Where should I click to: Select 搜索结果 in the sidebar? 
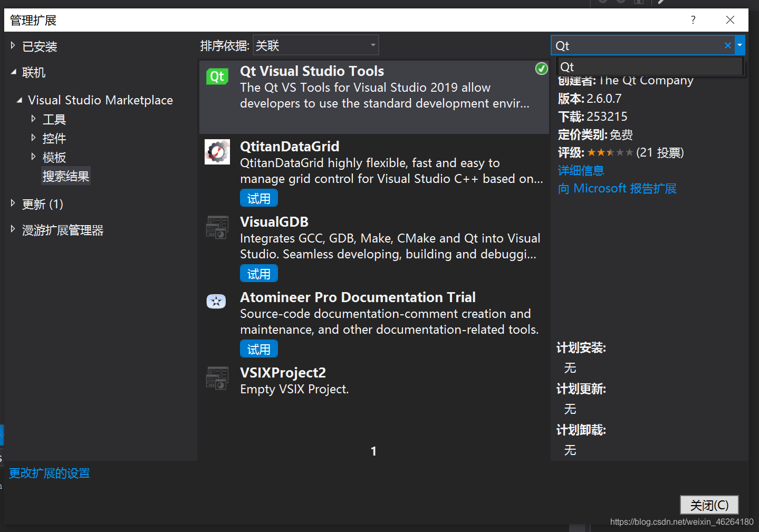click(65, 176)
